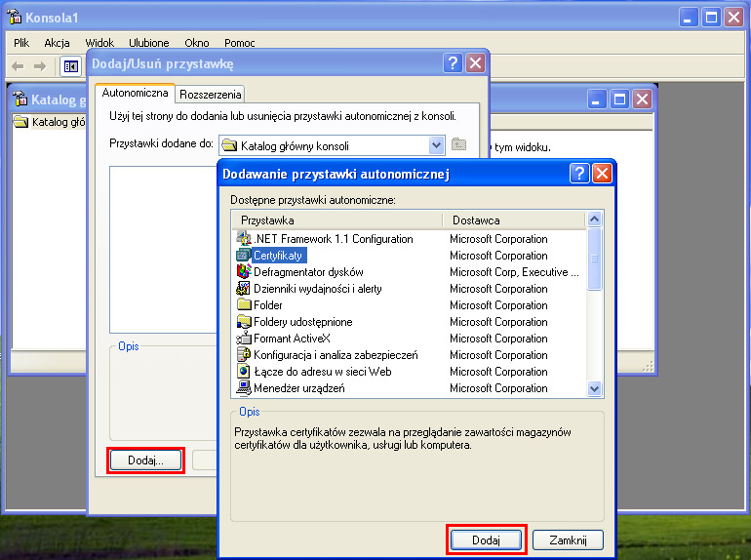Image resolution: width=751 pixels, height=560 pixels.
Task: Click the Foldery udostępnione row text
Action: click(303, 322)
